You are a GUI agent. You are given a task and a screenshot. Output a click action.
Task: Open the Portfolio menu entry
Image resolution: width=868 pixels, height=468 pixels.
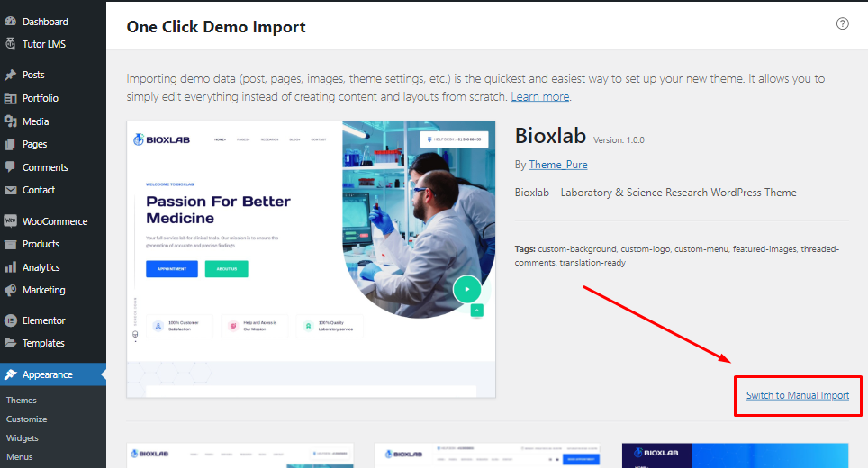41,98
